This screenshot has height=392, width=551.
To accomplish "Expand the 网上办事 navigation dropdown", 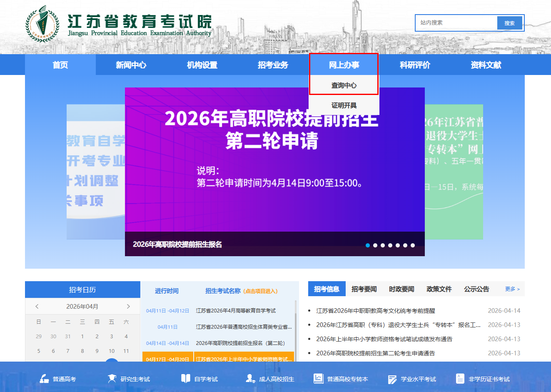I will coord(343,65).
